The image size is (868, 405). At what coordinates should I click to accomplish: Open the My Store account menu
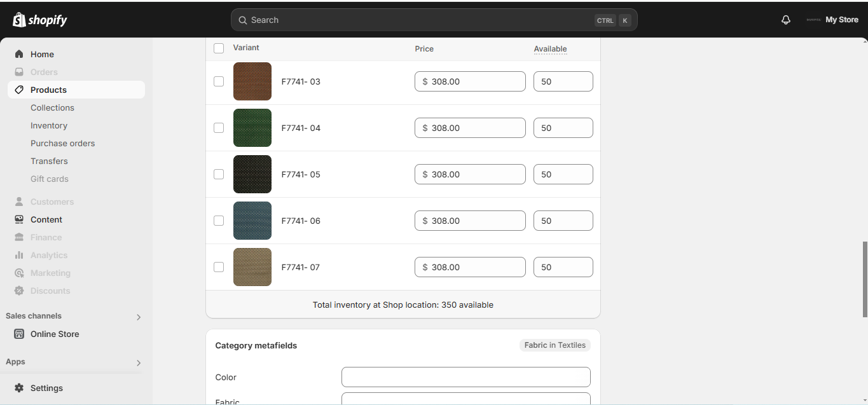(832, 20)
